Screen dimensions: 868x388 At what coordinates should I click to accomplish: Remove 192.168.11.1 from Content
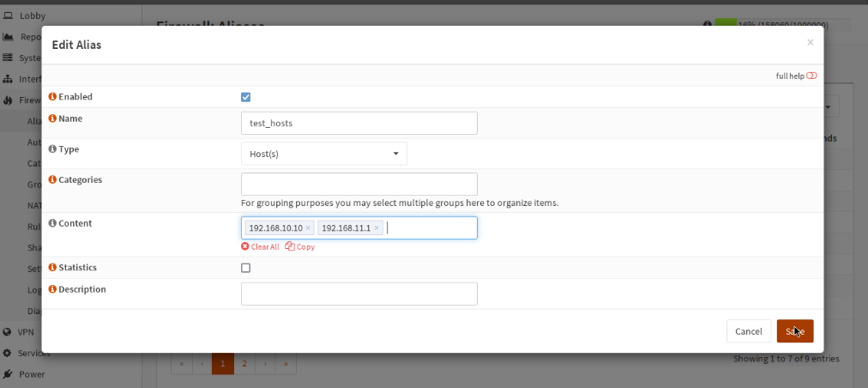tap(377, 227)
